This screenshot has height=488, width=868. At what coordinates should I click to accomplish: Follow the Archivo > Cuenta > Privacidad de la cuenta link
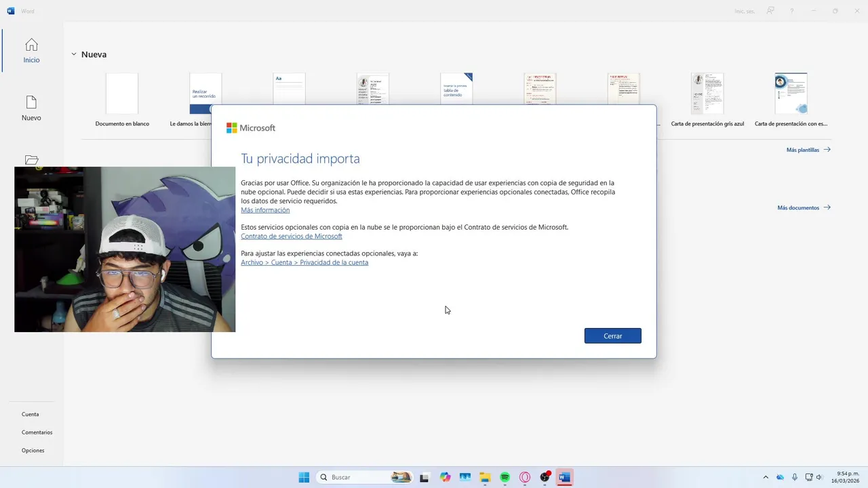(x=304, y=262)
